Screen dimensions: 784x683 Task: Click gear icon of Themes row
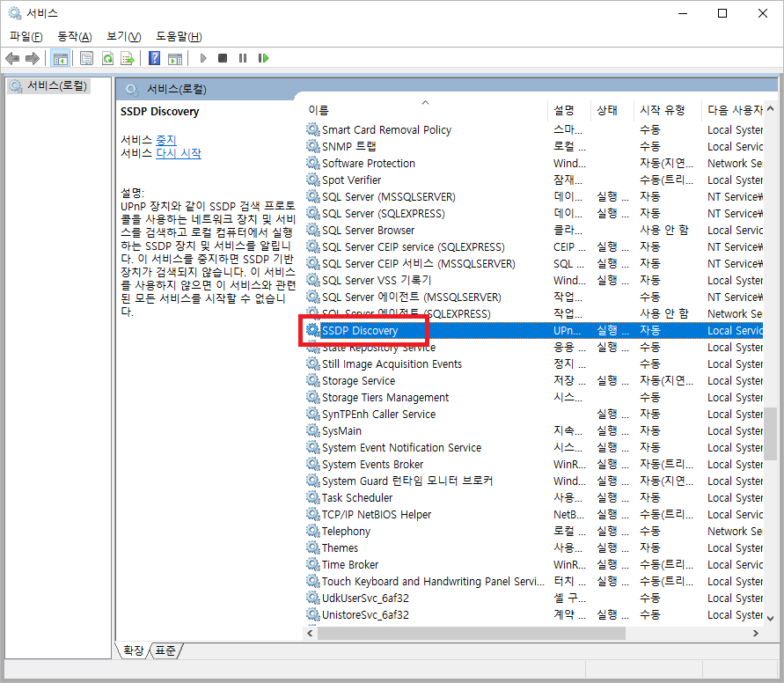coord(313,547)
